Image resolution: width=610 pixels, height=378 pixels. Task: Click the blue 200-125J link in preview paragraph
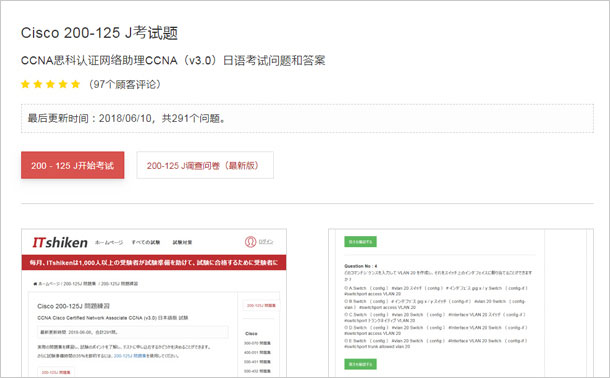(130, 356)
